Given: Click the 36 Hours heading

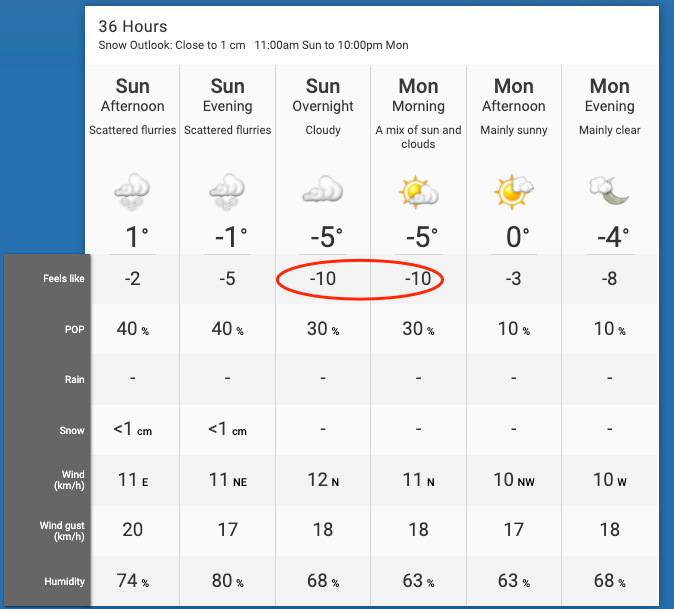Looking at the screenshot, I should 132,26.
